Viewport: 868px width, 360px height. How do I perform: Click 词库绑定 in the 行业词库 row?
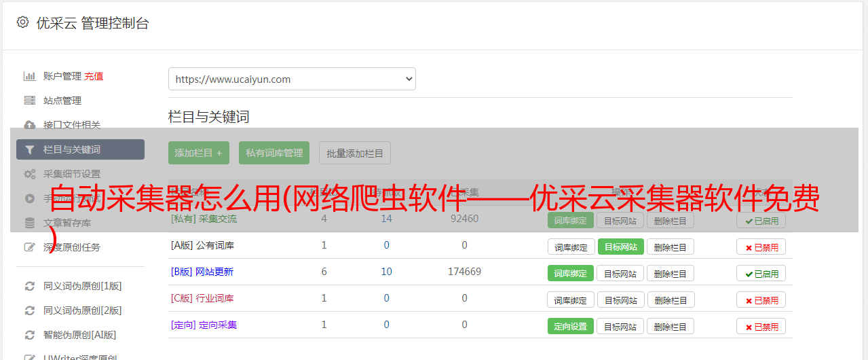tap(571, 300)
